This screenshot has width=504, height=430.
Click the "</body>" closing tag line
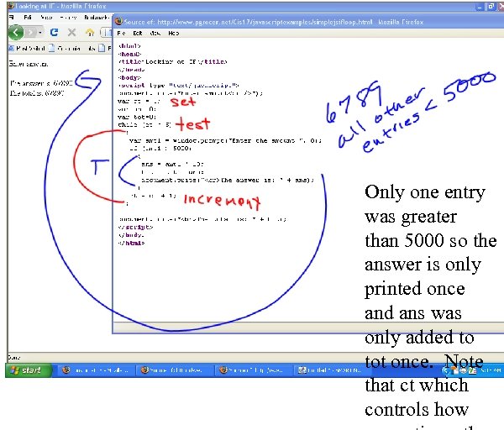(x=131, y=235)
